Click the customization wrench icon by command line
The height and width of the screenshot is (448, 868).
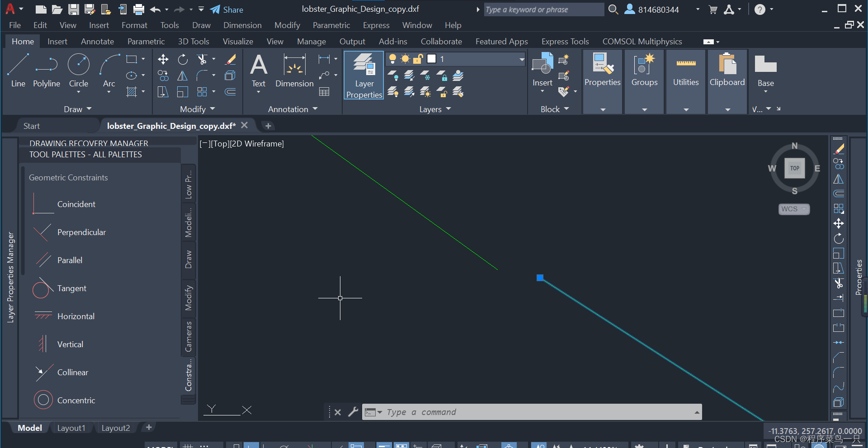353,412
